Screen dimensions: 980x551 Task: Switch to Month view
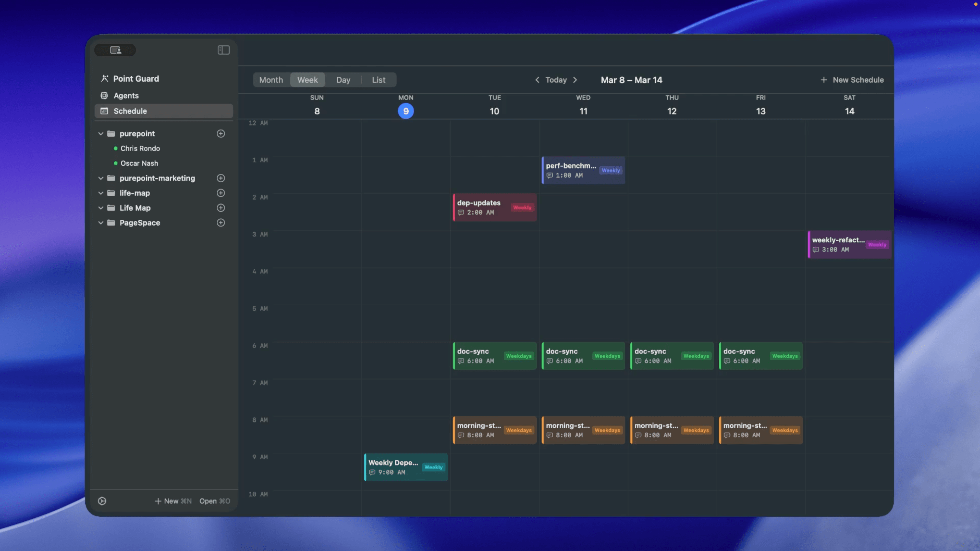point(271,80)
